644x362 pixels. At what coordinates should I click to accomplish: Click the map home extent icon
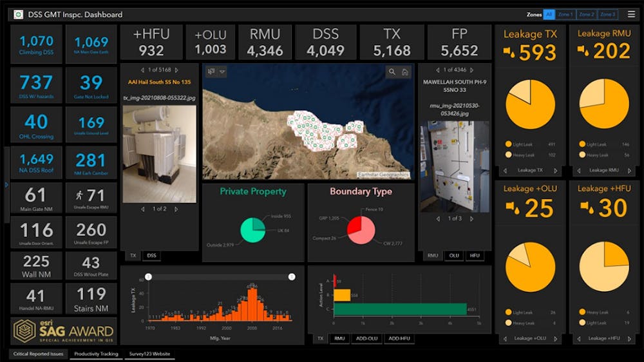click(405, 72)
